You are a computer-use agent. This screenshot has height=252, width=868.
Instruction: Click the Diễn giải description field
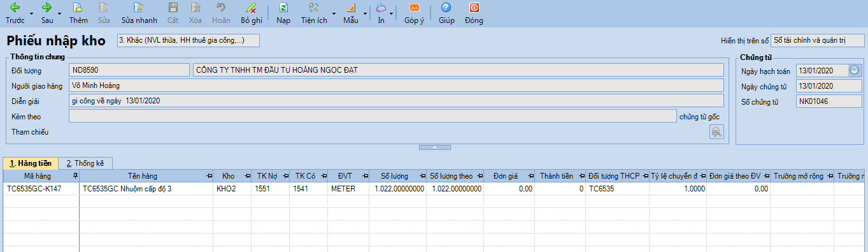point(396,100)
